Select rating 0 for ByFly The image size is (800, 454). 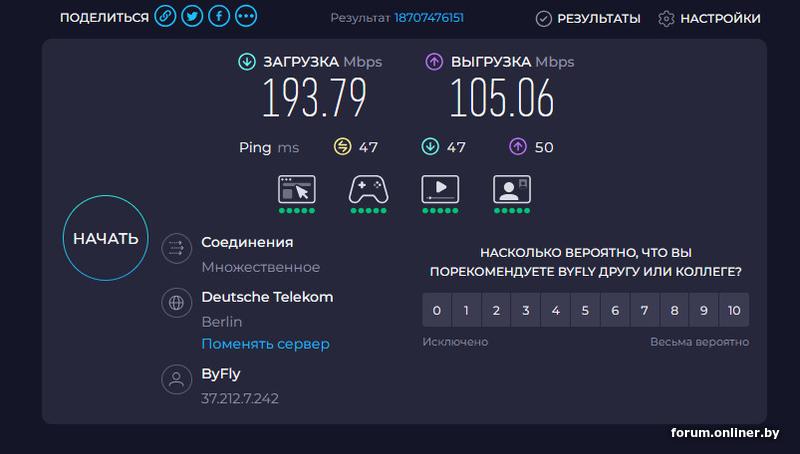(436, 310)
